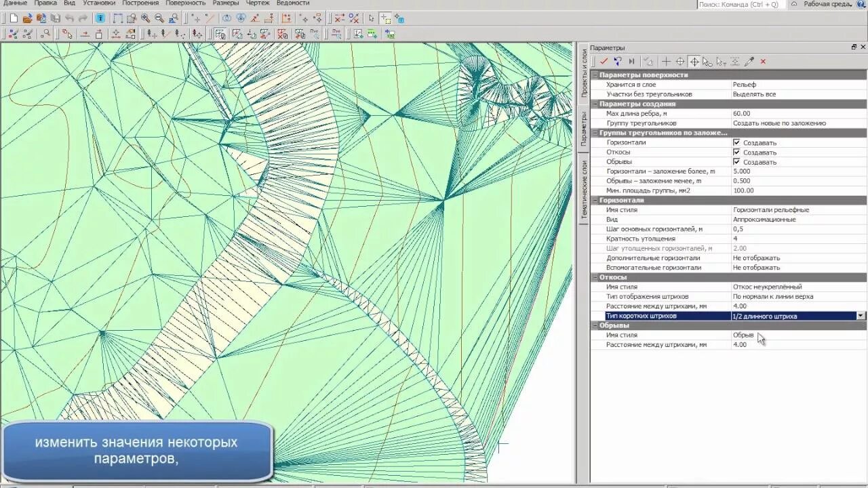Click the Кратность утолщения value 4

click(x=735, y=239)
